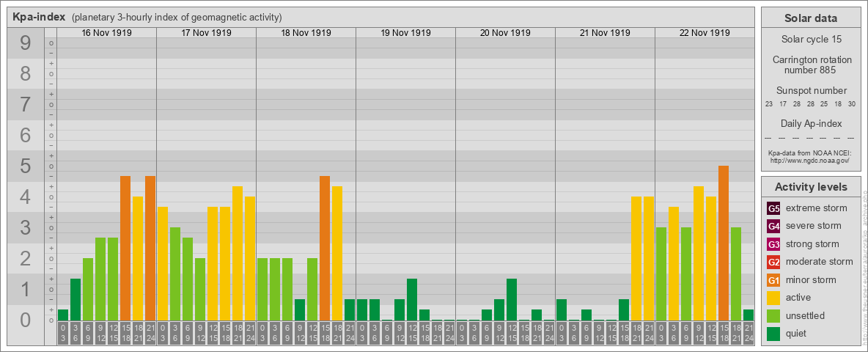Click the Solar cycle 15 text
This screenshot has width=868, height=352.
(x=811, y=40)
